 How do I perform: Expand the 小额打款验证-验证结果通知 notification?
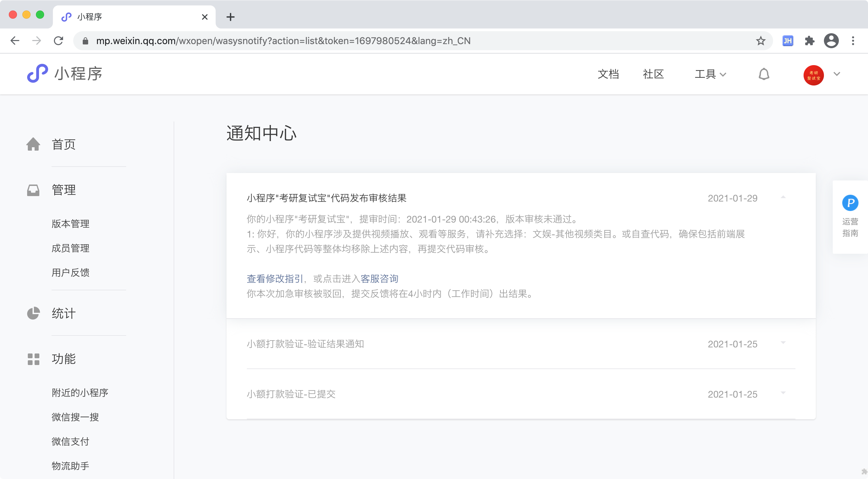click(x=783, y=343)
